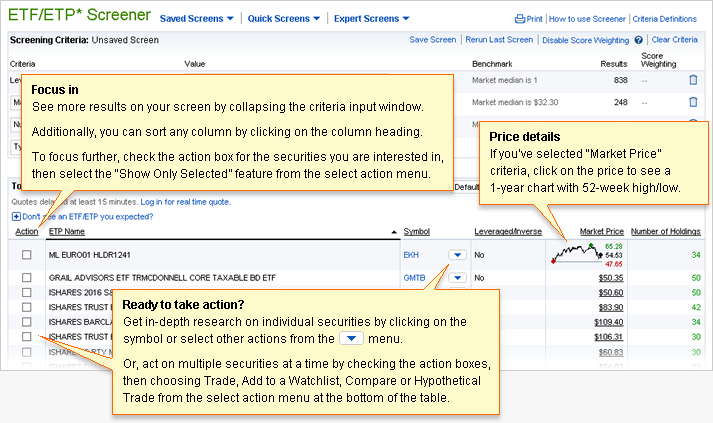Delete the second criteria row with trash icon

click(x=693, y=102)
